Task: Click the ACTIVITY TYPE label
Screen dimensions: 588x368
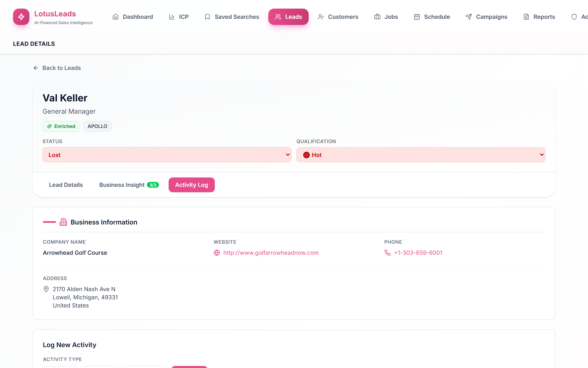Action: coord(62,359)
